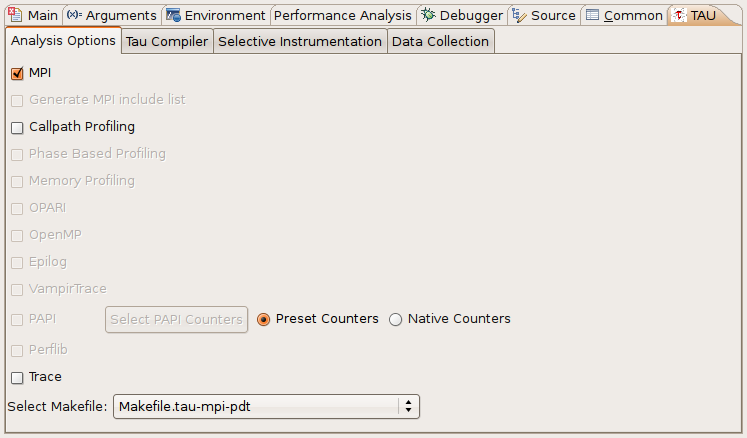
Task: Click the Environment tab icon
Action: click(x=173, y=15)
